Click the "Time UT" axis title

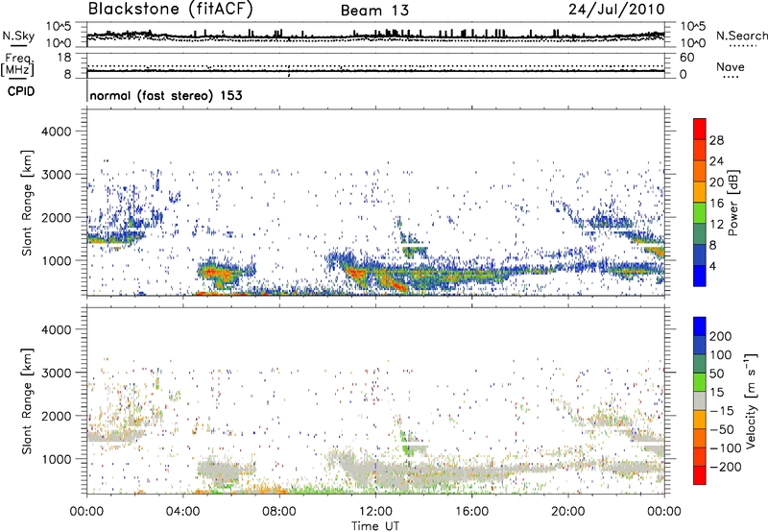pyautogui.click(x=375, y=526)
